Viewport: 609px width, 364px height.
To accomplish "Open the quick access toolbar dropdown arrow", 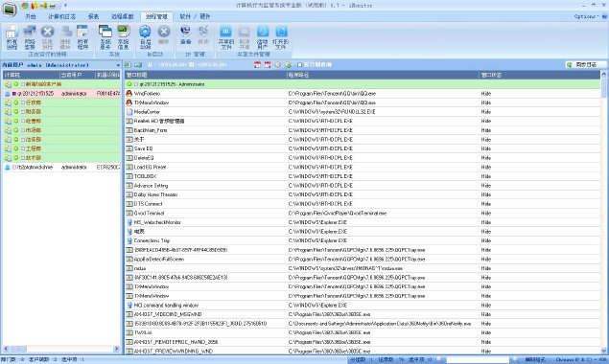I will tap(65, 6).
